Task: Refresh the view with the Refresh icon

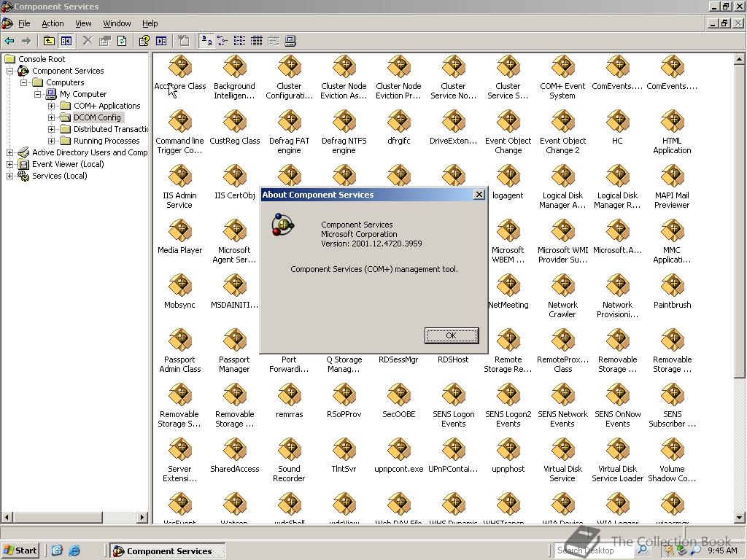Action: tap(122, 41)
